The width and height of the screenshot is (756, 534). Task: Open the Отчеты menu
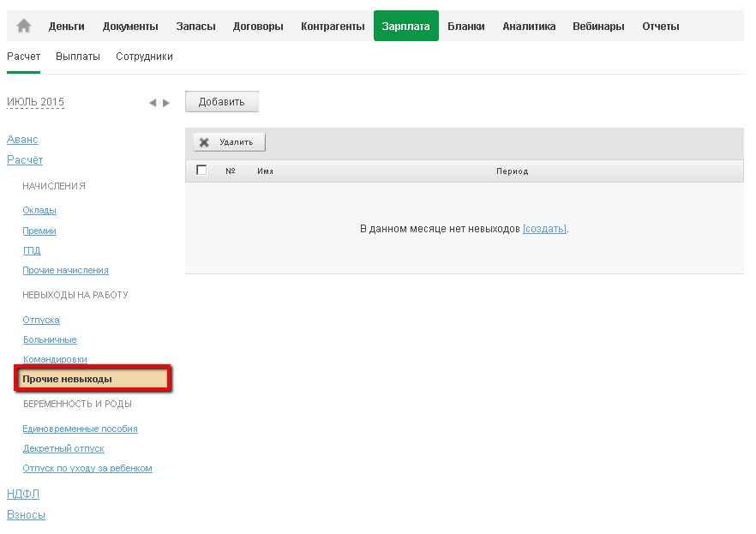pos(661,26)
